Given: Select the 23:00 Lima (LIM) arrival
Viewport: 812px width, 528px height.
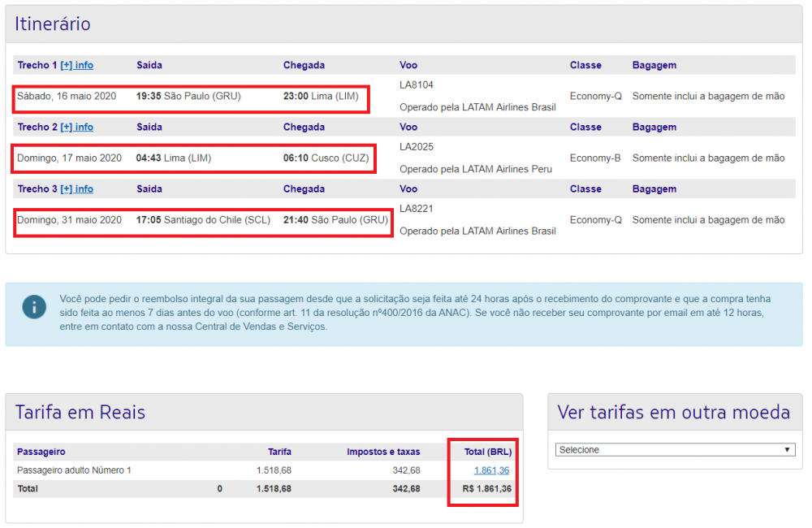Looking at the screenshot, I should click(x=321, y=96).
